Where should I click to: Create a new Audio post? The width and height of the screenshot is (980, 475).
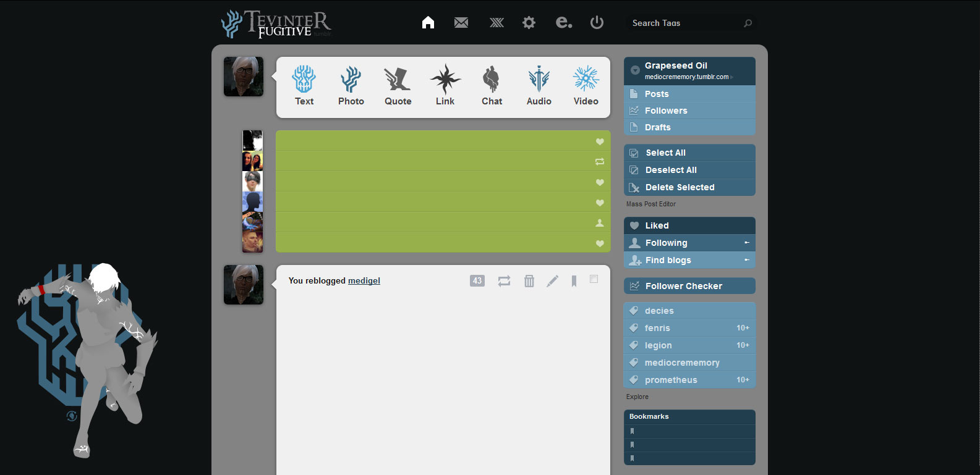(539, 86)
